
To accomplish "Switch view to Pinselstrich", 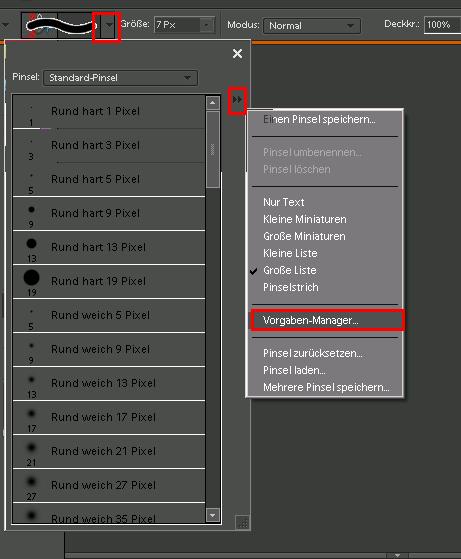I will [291, 287].
